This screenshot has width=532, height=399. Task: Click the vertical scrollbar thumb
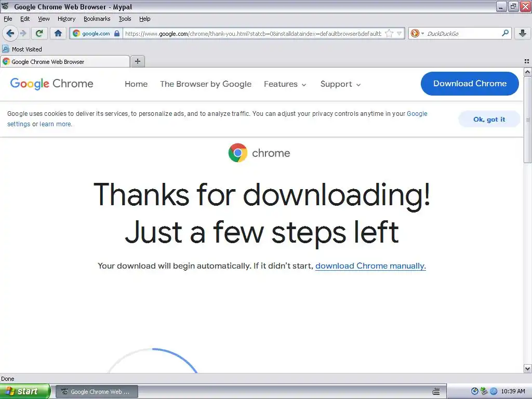pyautogui.click(x=528, y=119)
